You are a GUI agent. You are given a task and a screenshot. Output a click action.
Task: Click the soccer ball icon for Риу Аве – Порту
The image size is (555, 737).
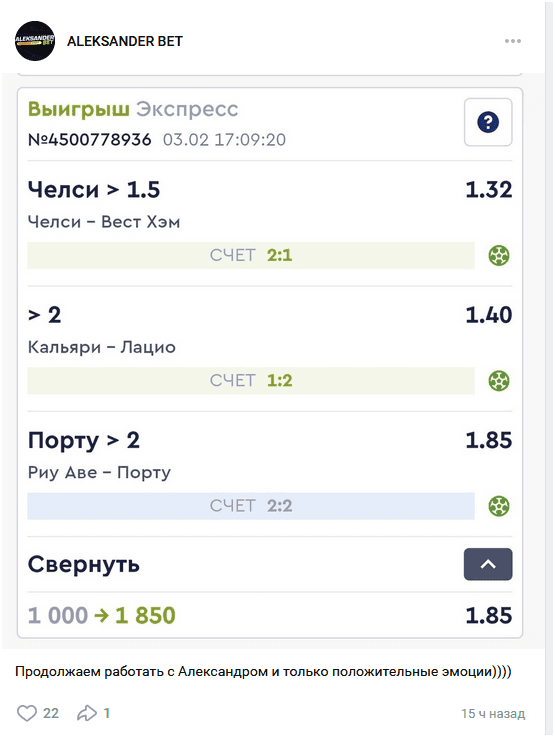click(499, 506)
